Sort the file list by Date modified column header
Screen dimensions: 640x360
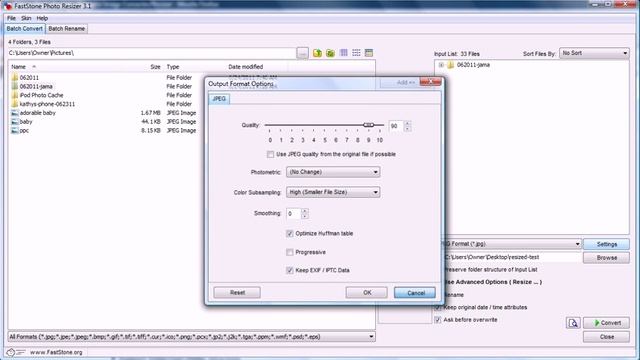[x=245, y=67]
